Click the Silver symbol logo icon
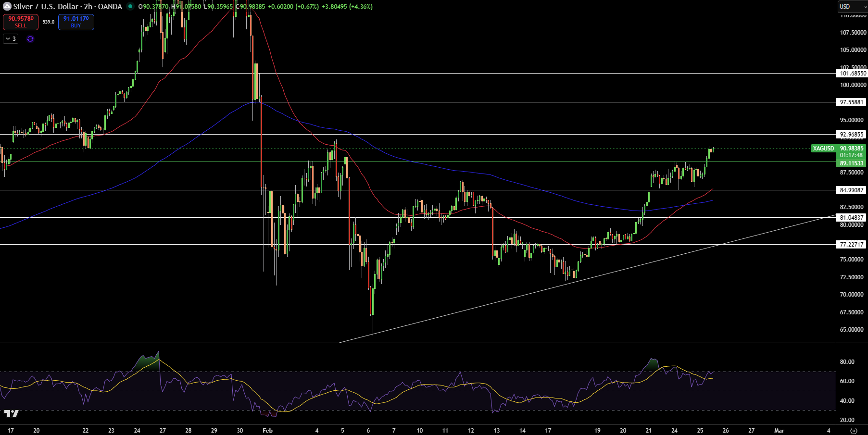The image size is (868, 435). [x=7, y=6]
